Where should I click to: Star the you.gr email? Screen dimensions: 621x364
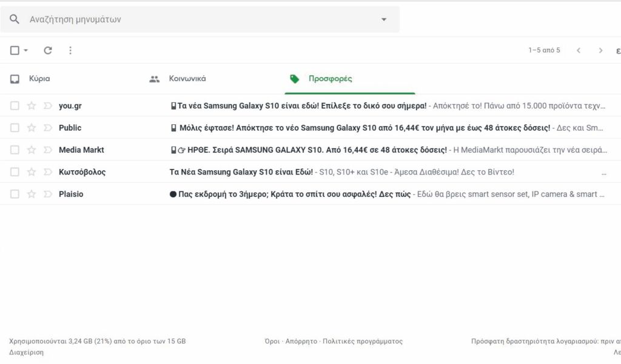click(x=32, y=105)
